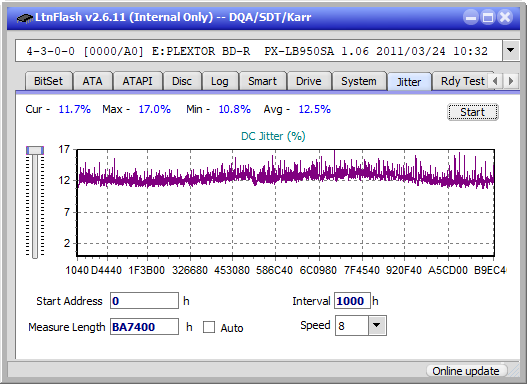Click the Online update button
The height and width of the screenshot is (384, 527).
(x=466, y=371)
